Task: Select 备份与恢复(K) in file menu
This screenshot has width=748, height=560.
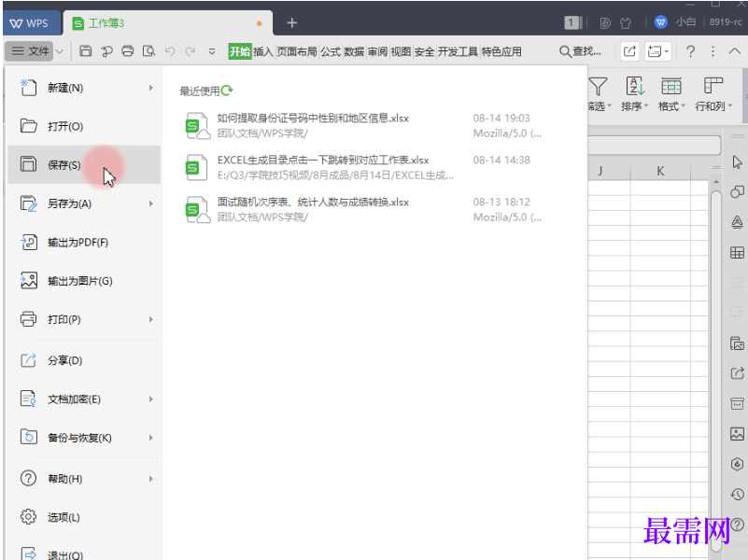Action: click(84, 438)
